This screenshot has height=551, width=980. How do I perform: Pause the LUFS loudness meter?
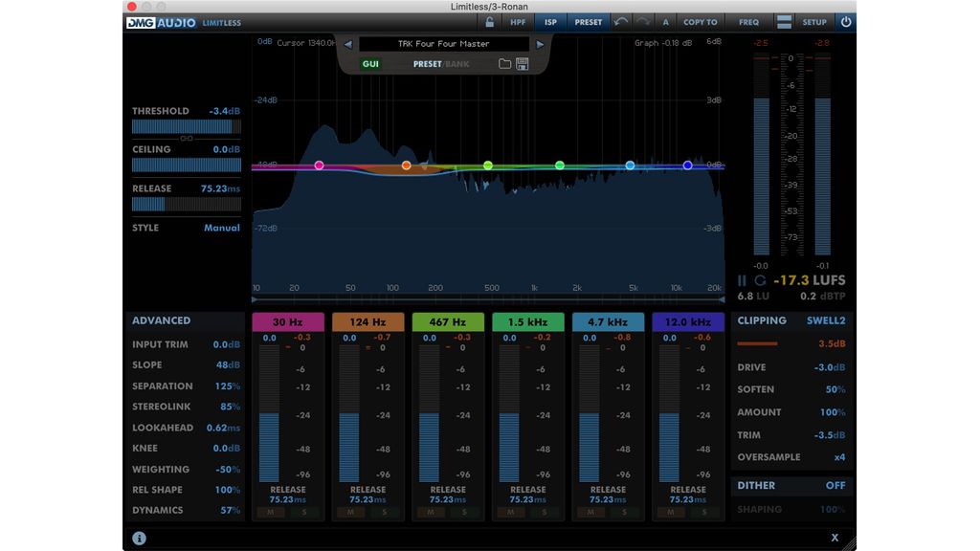(x=742, y=280)
